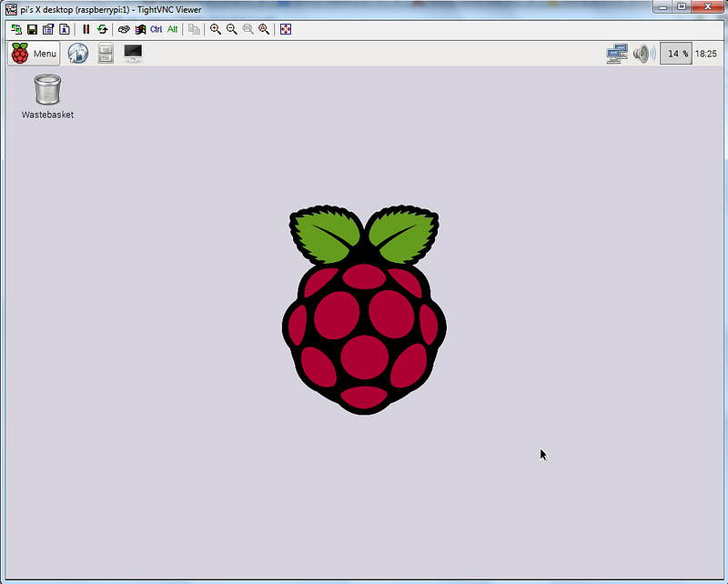Open the file manager from the panel
728x584 pixels.
pos(106,53)
